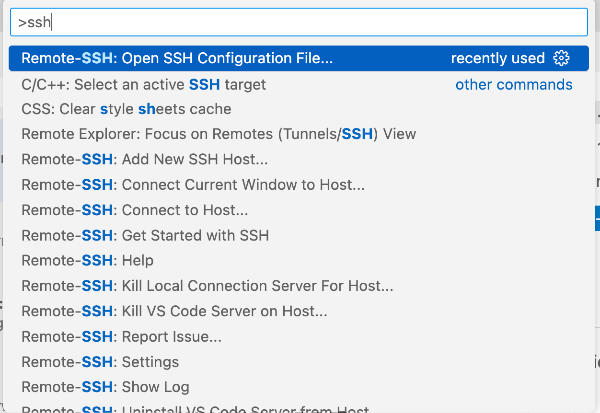This screenshot has width=600, height=413.
Task: Run Remote-SSH: Show Log command
Action: pyautogui.click(x=299, y=387)
